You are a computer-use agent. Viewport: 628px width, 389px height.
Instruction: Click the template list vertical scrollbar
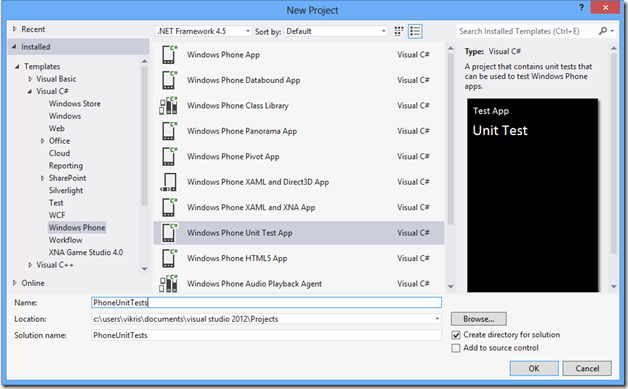coord(451,138)
